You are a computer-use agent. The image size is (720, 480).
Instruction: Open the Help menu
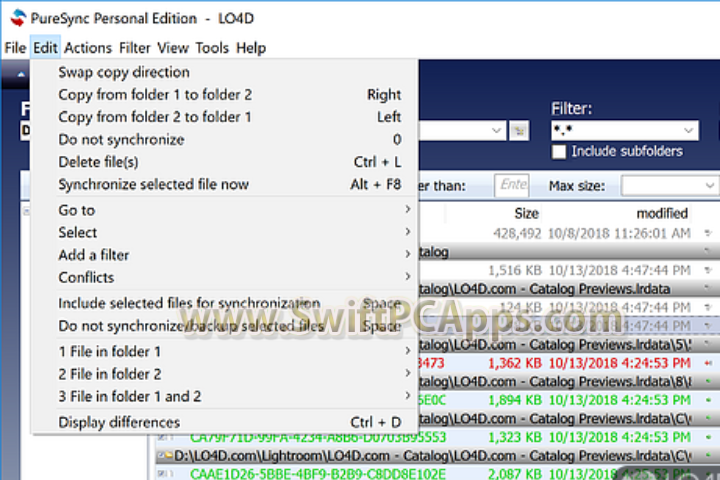251,48
